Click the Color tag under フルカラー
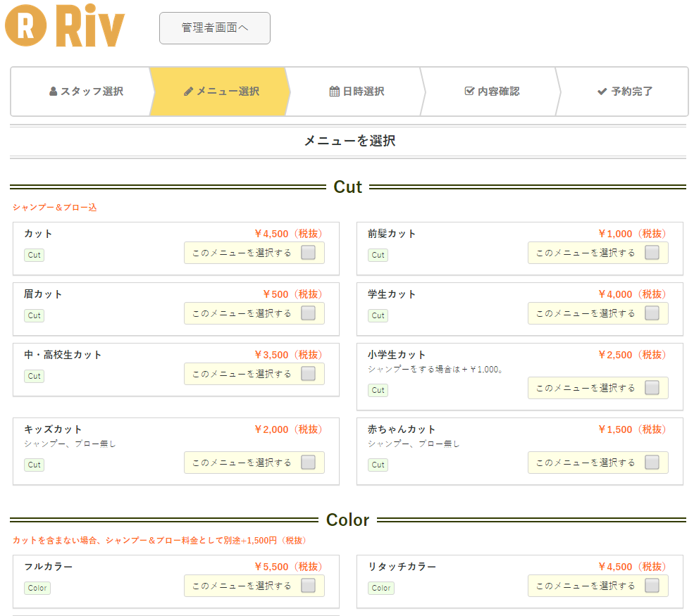This screenshot has height=616, width=694. click(37, 588)
